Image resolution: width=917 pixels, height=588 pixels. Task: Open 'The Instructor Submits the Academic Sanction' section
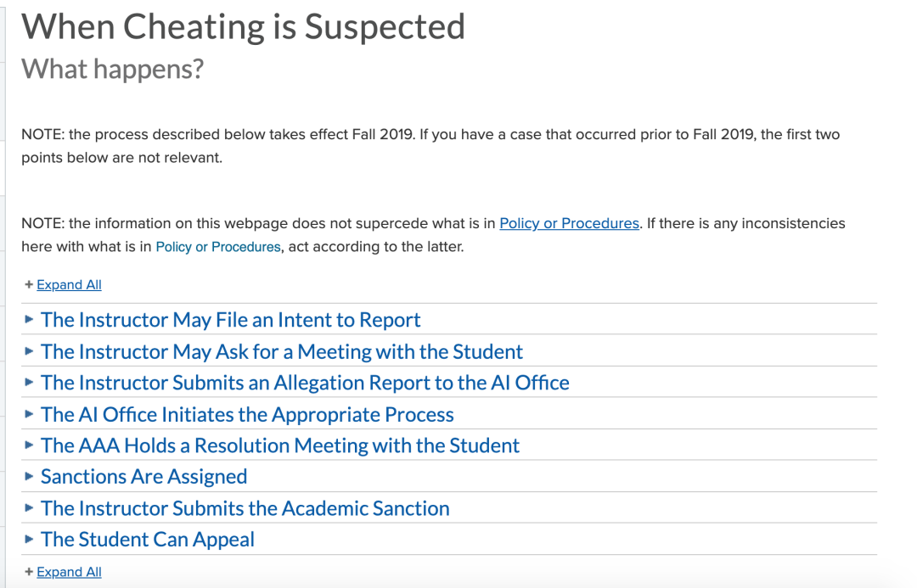point(245,508)
